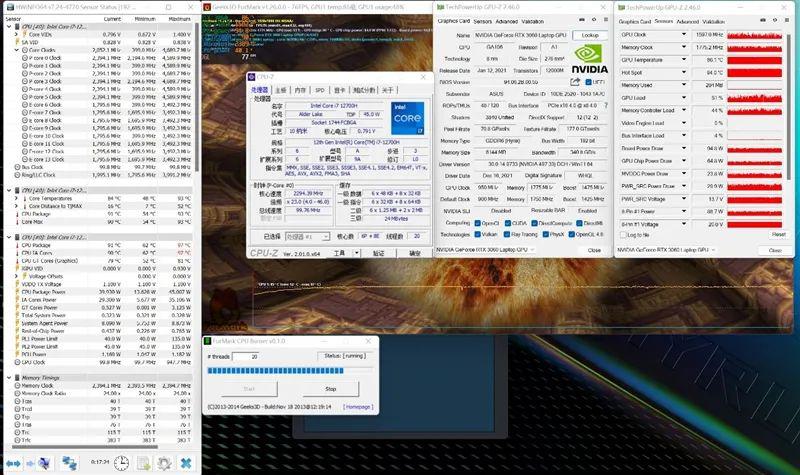This screenshot has width=800, height=475.
Task: Open HWiNFO sensor settings gear icon
Action: (164, 463)
